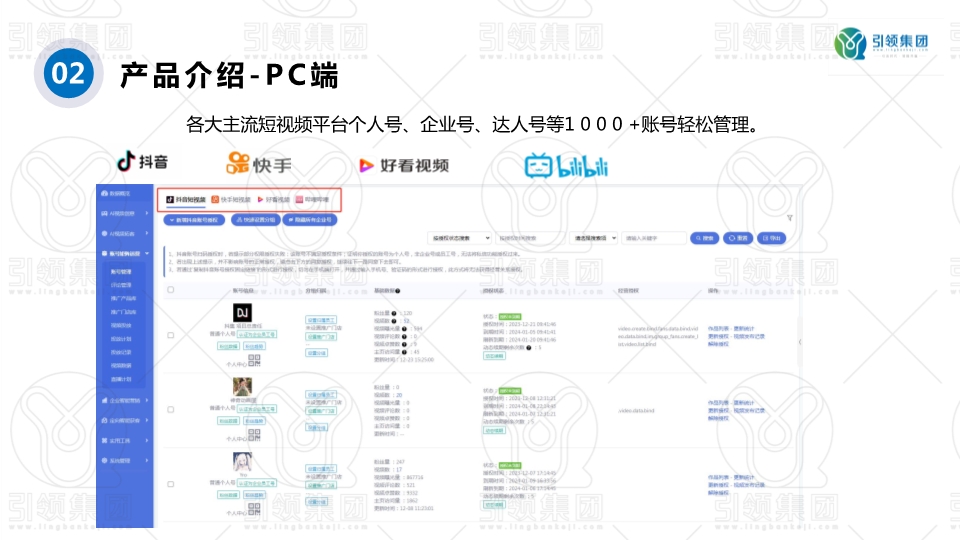Click the Douyin icon in the 抖音短视频 tab
Screen dimensions: 960x540
[x=170, y=200]
